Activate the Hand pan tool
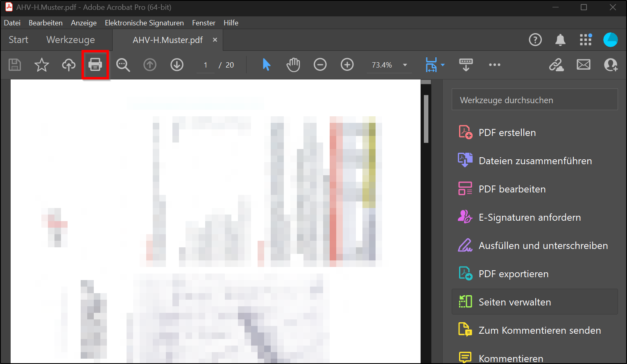Screen dimensions: 627x364 [x=293, y=65]
